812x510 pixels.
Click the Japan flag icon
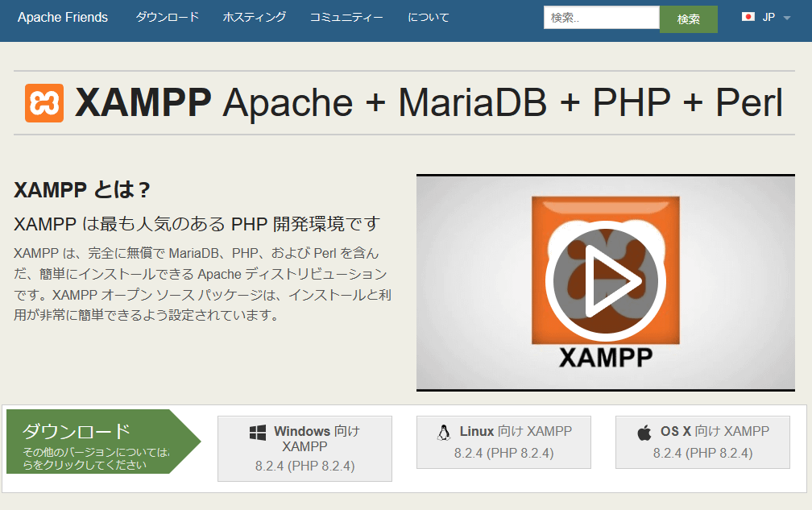click(748, 17)
